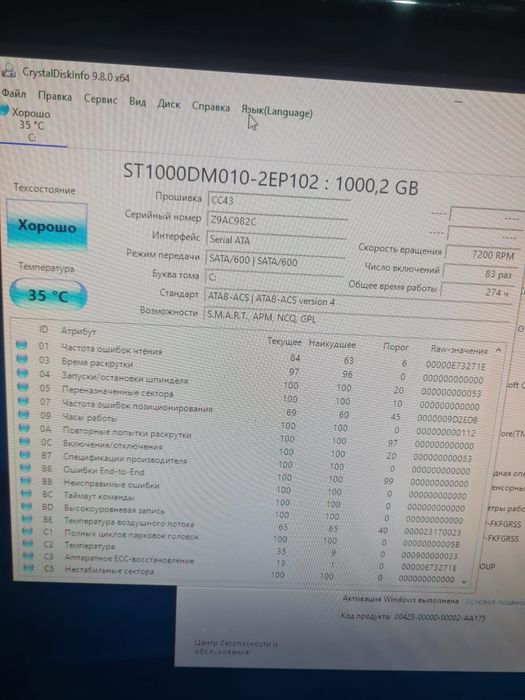Open the Диск menu
Screen dimensions: 525x700
pyautogui.click(x=169, y=104)
